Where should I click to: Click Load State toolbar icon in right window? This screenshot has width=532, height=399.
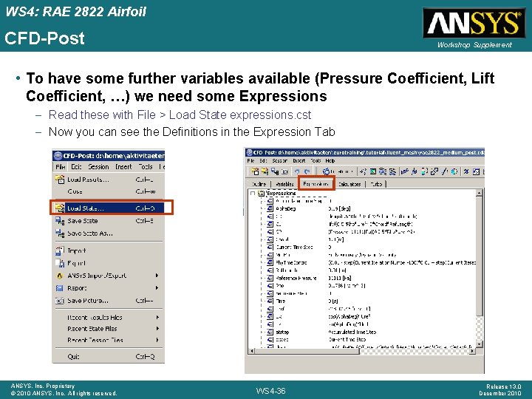point(265,171)
